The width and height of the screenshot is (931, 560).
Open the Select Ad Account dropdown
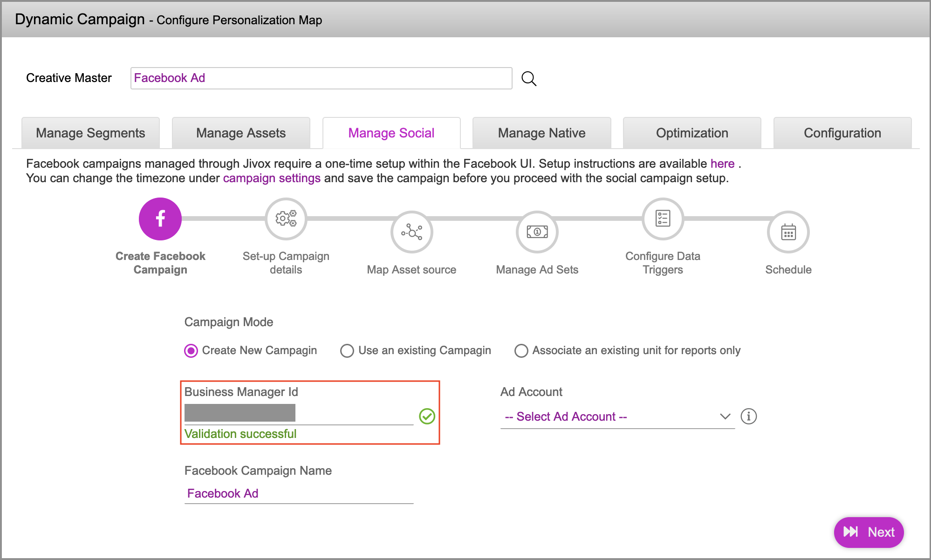click(617, 417)
